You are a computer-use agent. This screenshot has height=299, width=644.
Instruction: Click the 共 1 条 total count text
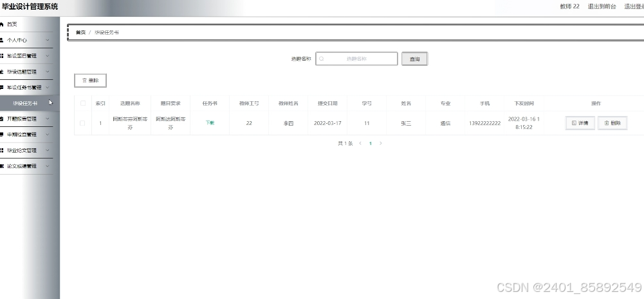point(345,144)
